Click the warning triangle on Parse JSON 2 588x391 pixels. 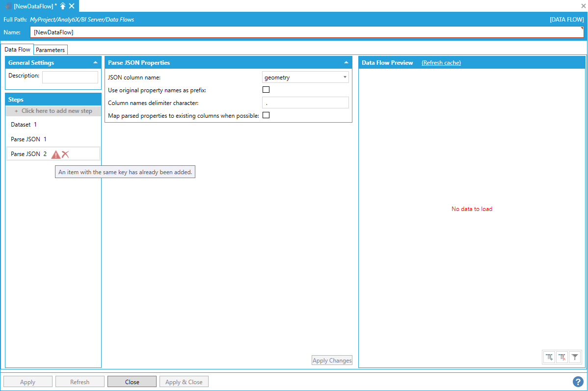point(56,154)
